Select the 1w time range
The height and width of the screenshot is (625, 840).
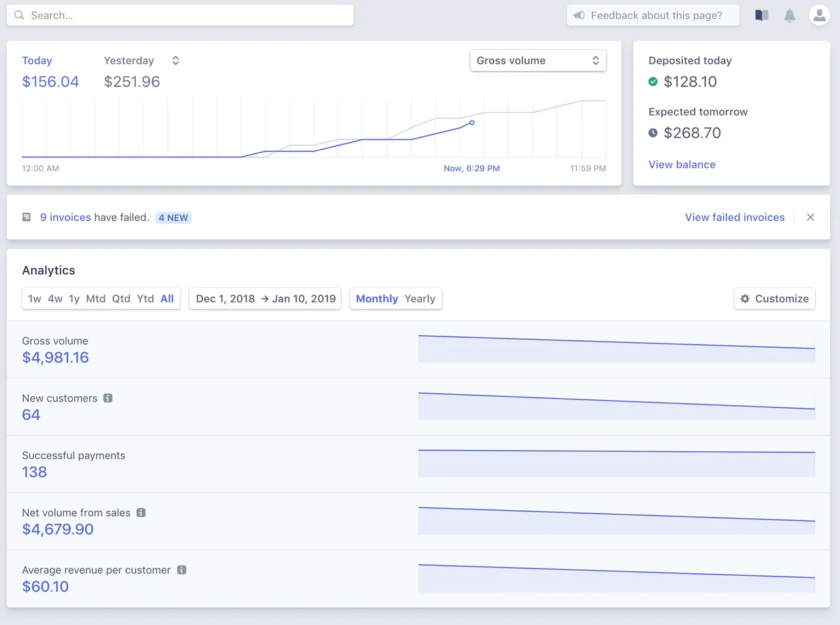35,298
